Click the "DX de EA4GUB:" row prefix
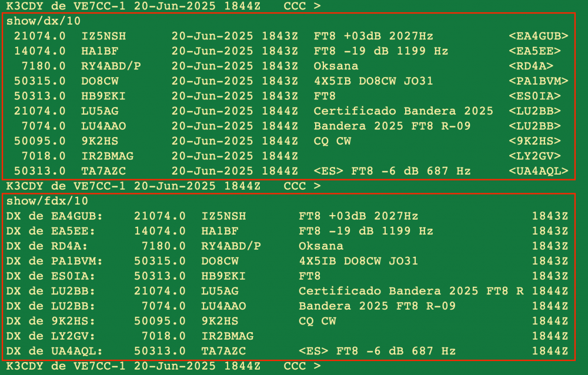This screenshot has height=375, width=588. (54, 216)
